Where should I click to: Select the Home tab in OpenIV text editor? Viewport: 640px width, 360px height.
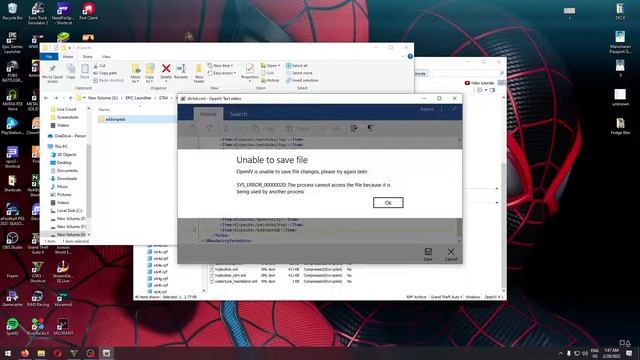208,114
